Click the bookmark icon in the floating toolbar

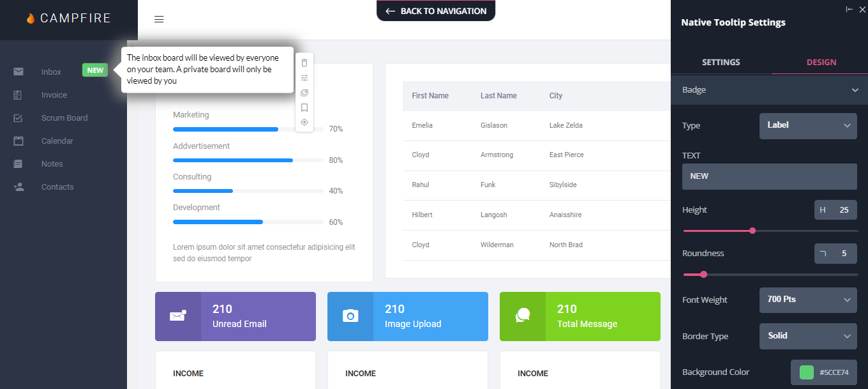click(304, 107)
